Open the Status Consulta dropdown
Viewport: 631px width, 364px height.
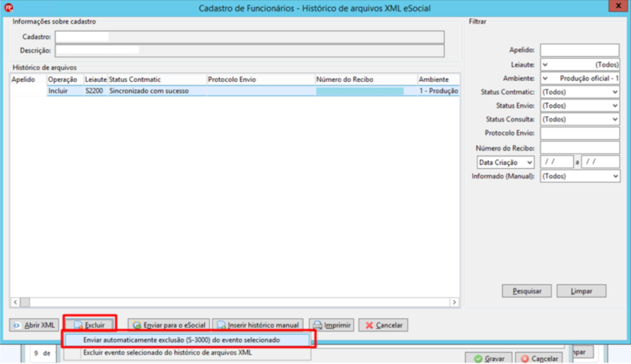click(580, 119)
